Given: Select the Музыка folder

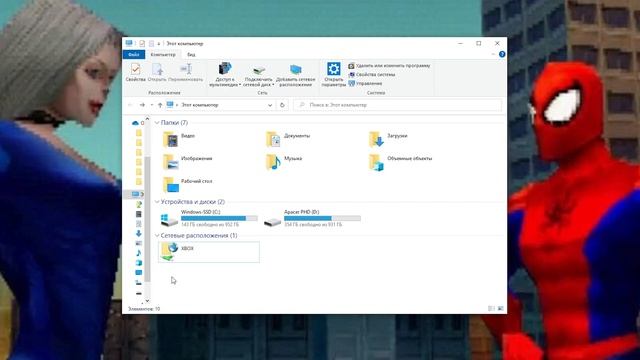Looking at the screenshot, I should tap(284, 162).
